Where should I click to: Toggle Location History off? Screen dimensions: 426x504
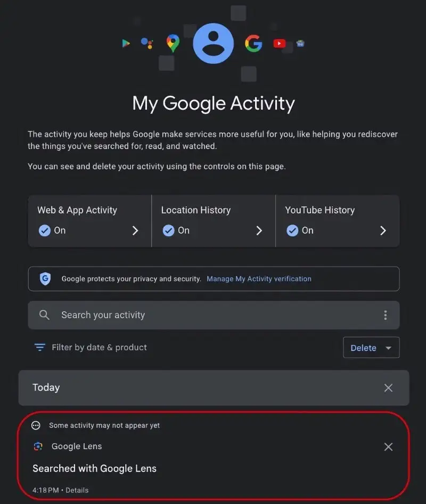tap(169, 230)
